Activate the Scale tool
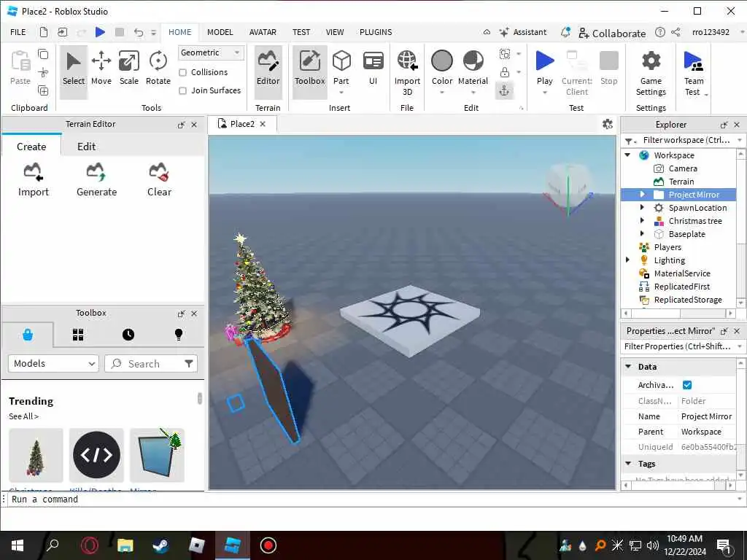The width and height of the screenshot is (747, 560). (128, 69)
